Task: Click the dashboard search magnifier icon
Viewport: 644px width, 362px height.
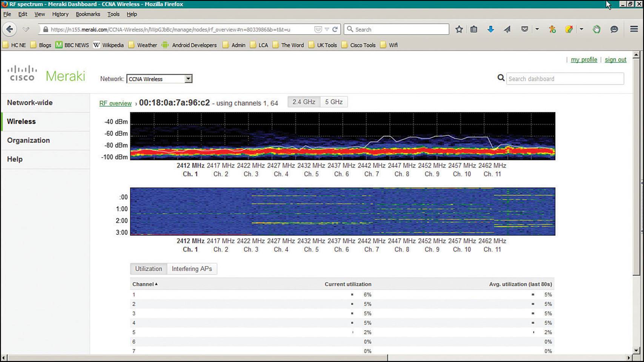Action: point(501,78)
